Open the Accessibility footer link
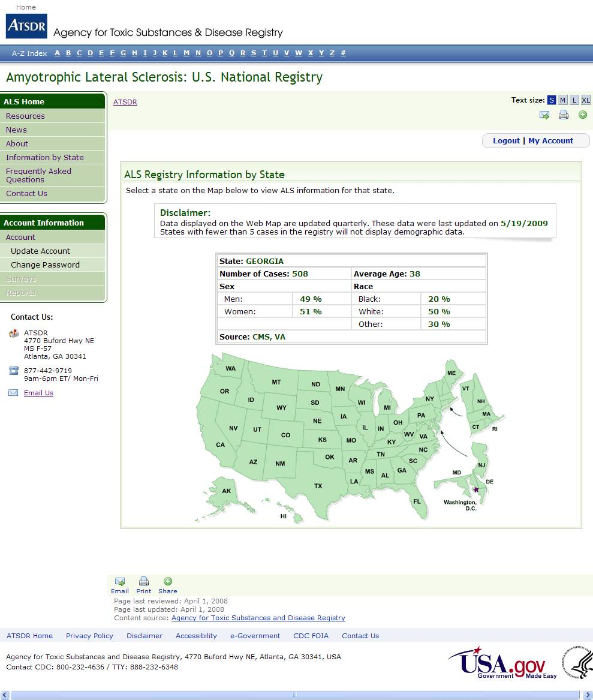Screen dimensions: 593x700 pos(196,636)
